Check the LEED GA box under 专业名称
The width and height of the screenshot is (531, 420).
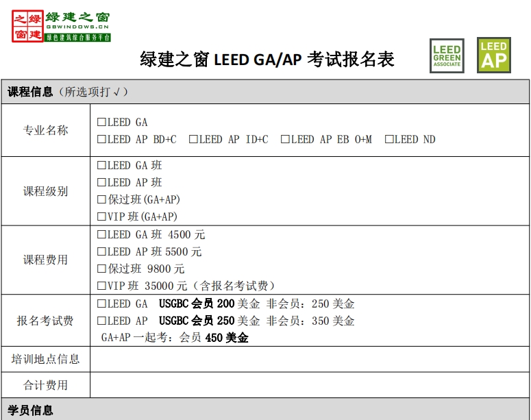pos(101,122)
